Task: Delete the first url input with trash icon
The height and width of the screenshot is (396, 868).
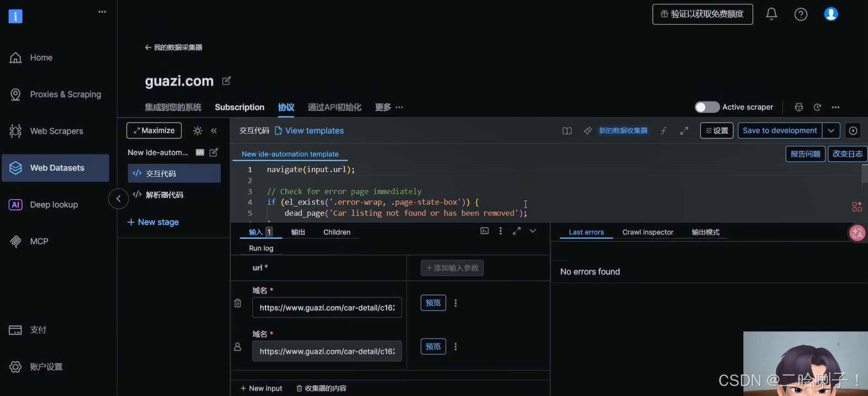Action: pos(238,303)
